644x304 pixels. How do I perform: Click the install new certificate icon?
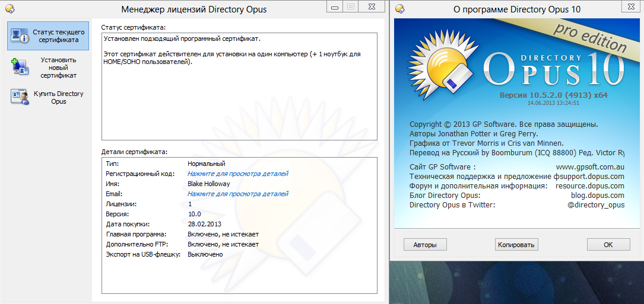coord(20,68)
